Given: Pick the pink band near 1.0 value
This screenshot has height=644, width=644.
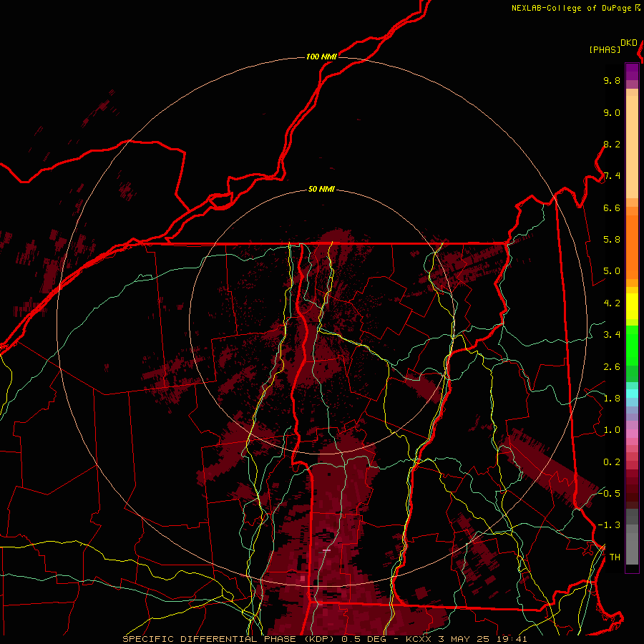Looking at the screenshot, I should (x=632, y=434).
